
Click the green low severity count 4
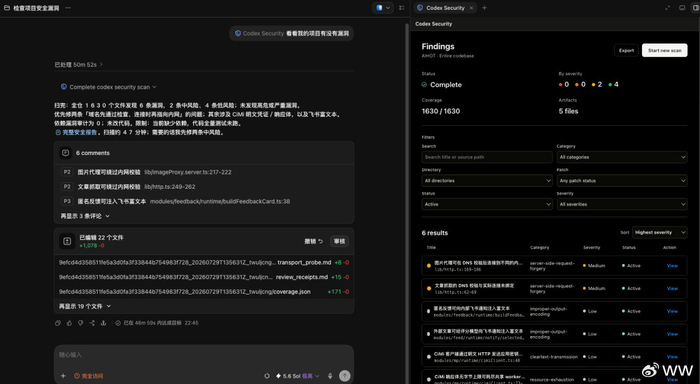(613, 84)
